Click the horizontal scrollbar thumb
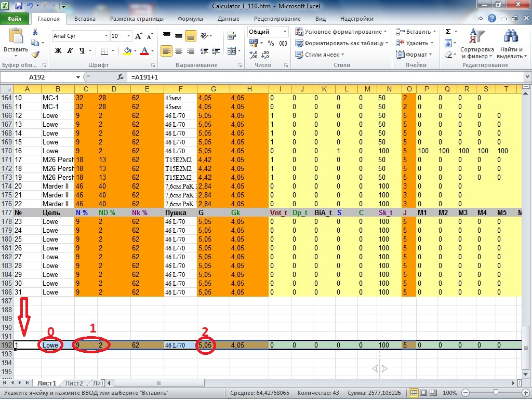 click(159, 383)
